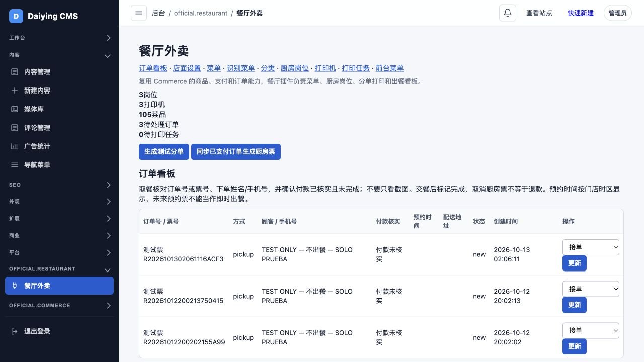Open status dropdown for order R2026101302061116ACF3
The height and width of the screenshot is (362, 644).
click(591, 247)
